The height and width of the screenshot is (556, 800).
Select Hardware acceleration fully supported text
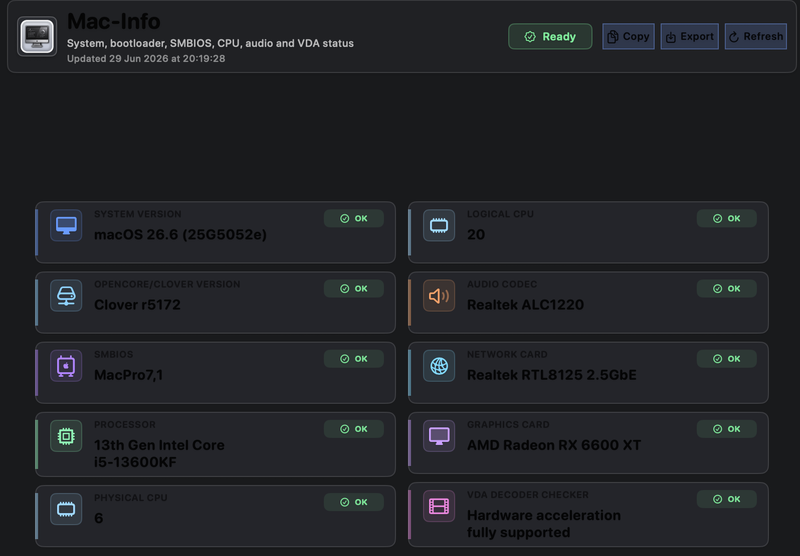pos(544,524)
